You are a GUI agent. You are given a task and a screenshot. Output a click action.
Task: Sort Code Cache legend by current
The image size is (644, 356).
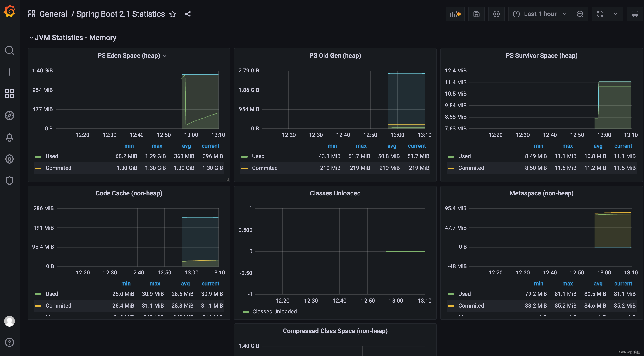210,284
